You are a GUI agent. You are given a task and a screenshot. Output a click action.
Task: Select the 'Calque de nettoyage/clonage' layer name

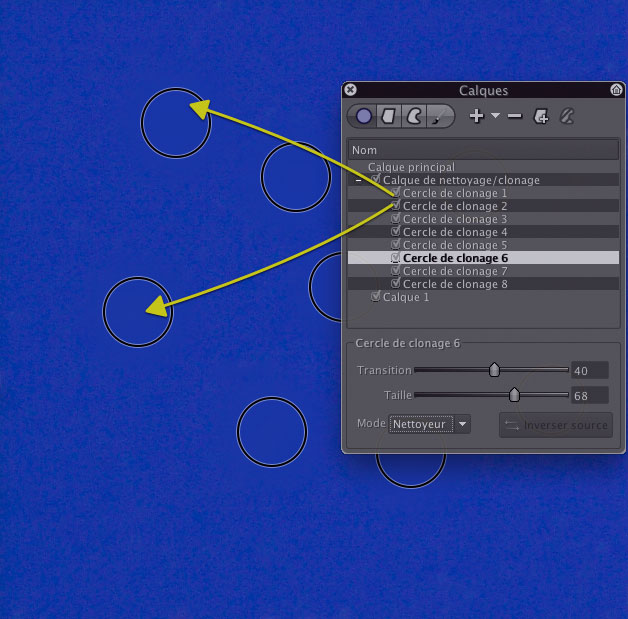click(461, 180)
